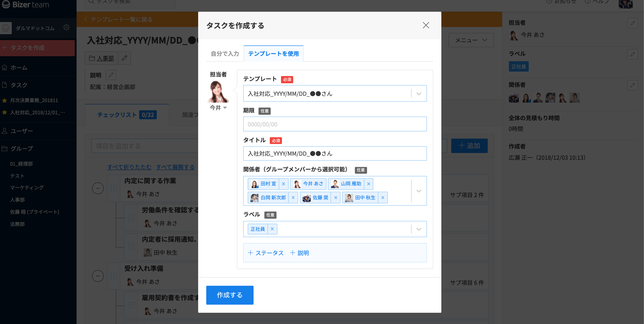The width and height of the screenshot is (644, 324).
Task: Click the 追加 button
Action: (x=469, y=146)
